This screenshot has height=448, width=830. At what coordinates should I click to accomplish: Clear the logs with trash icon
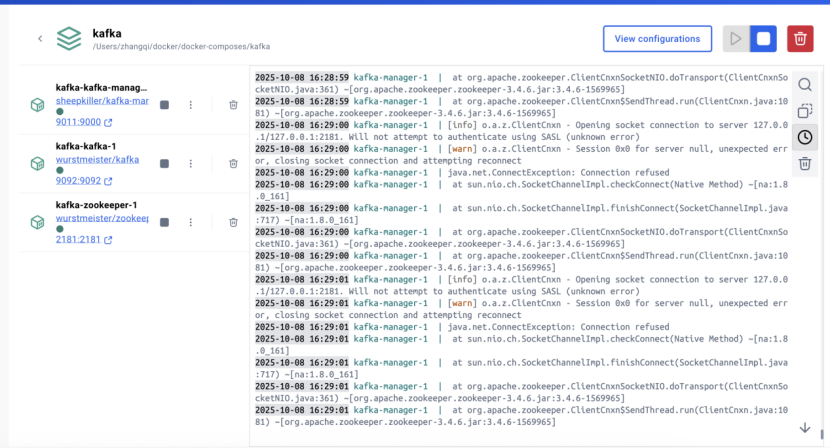click(805, 164)
